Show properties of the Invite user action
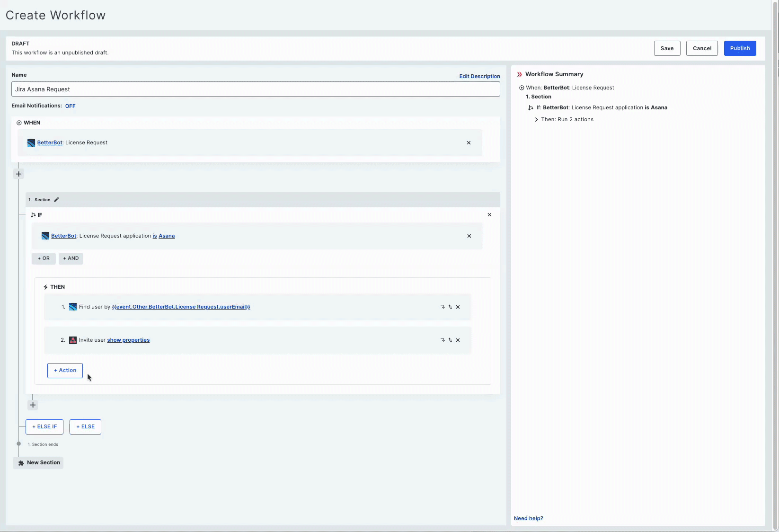The image size is (779, 532). pos(128,340)
